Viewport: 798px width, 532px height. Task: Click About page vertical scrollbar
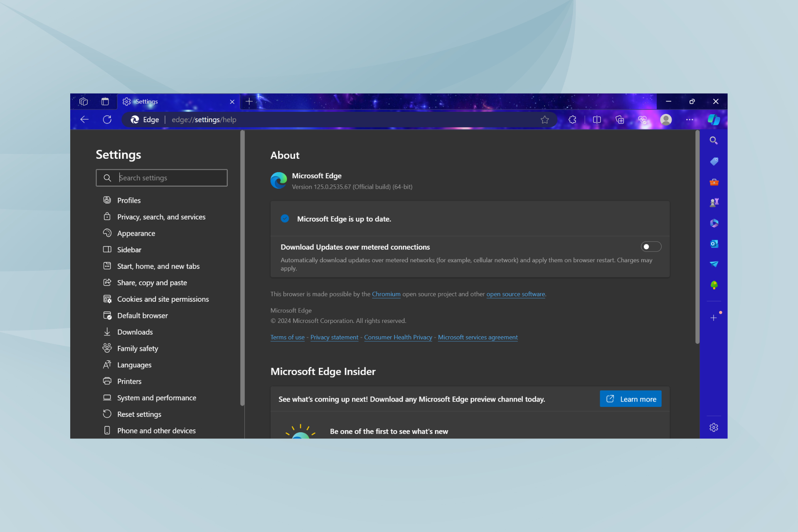point(697,237)
